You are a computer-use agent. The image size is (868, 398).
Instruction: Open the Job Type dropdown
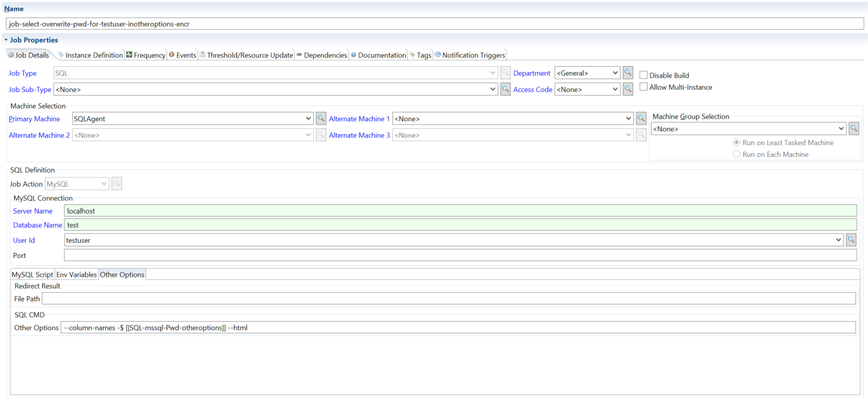493,73
